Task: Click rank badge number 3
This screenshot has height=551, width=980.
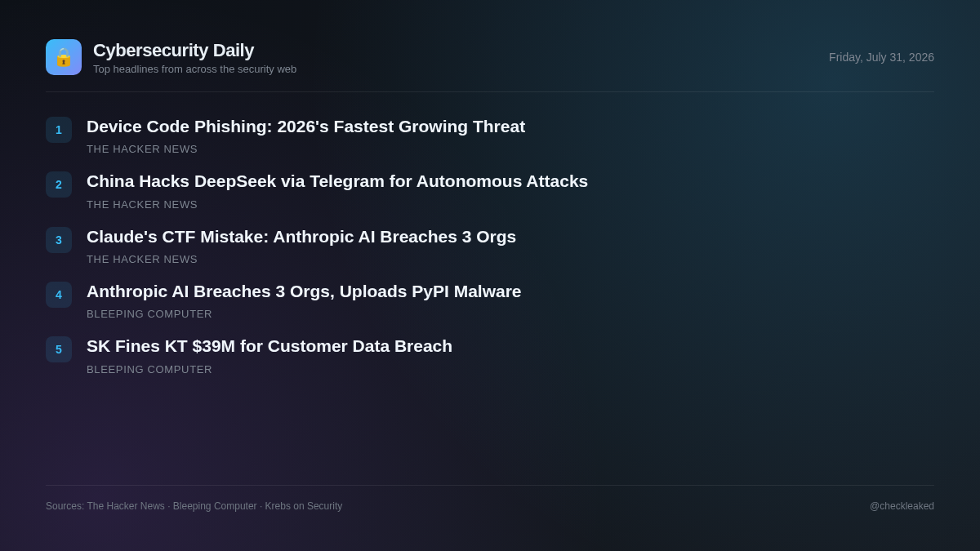Action: [59, 240]
